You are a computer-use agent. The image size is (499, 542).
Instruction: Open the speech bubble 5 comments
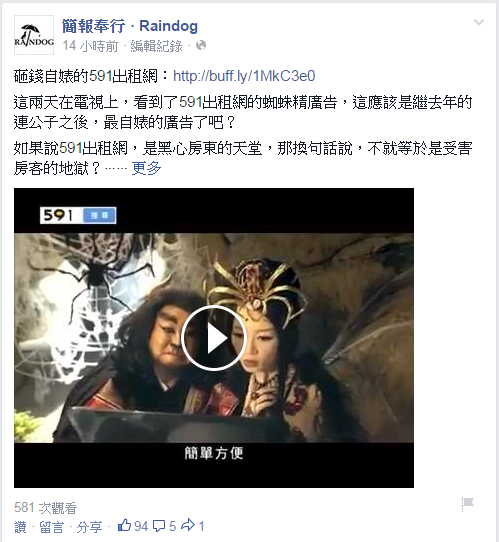click(164, 526)
